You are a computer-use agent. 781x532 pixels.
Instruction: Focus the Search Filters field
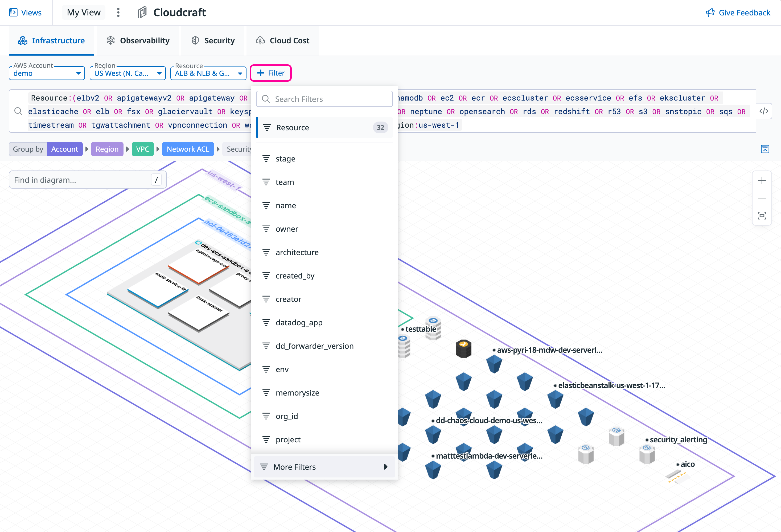tap(324, 99)
